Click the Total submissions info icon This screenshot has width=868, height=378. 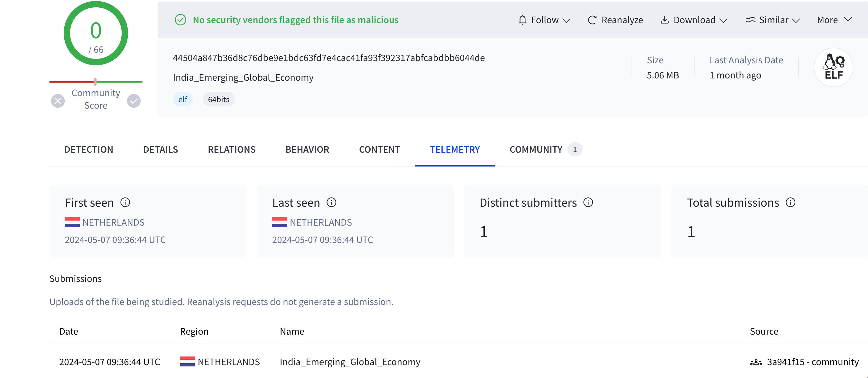click(x=790, y=202)
